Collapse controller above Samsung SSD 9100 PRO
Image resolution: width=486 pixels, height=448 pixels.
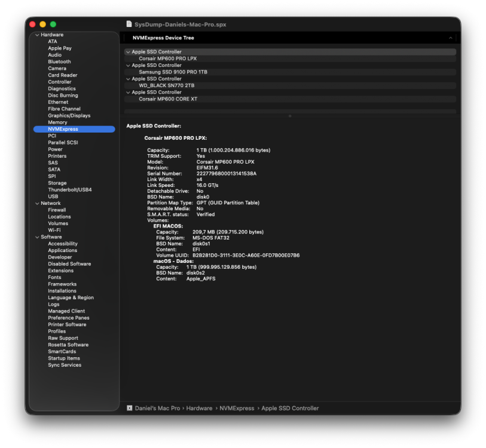click(x=128, y=65)
